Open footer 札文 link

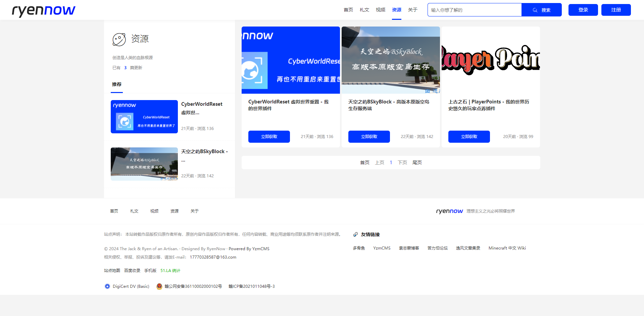[x=134, y=211]
